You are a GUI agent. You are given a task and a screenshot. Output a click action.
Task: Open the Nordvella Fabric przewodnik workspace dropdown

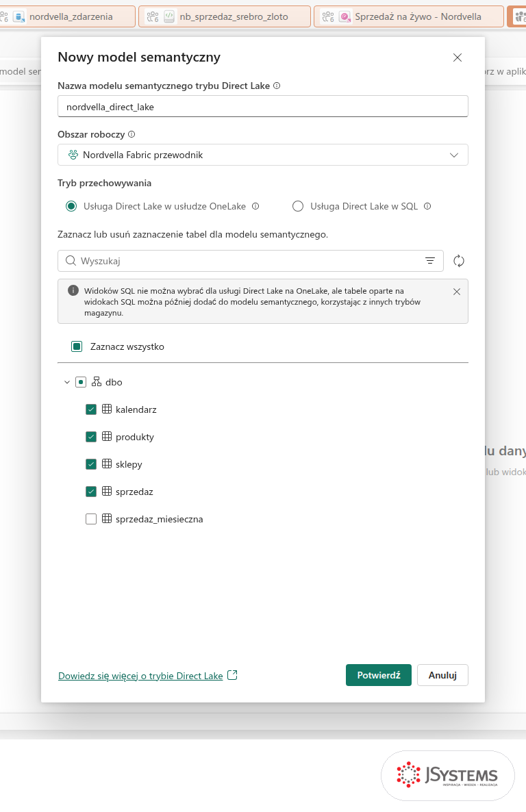pos(263,155)
